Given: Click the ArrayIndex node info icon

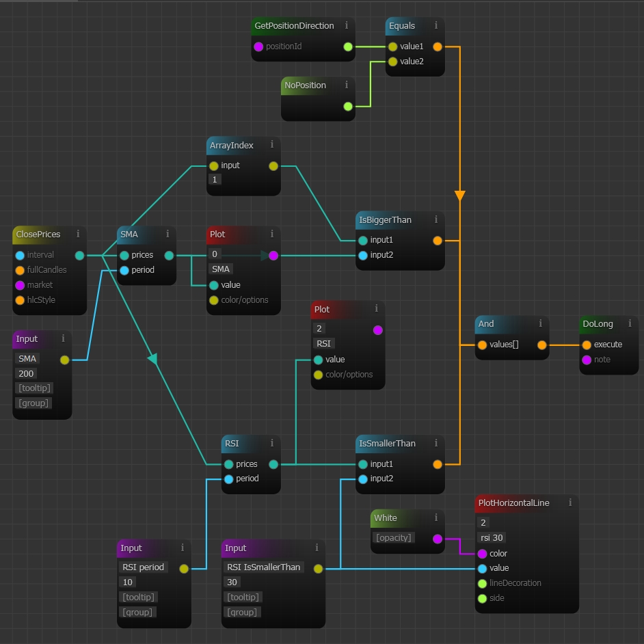Looking at the screenshot, I should tap(272, 145).
